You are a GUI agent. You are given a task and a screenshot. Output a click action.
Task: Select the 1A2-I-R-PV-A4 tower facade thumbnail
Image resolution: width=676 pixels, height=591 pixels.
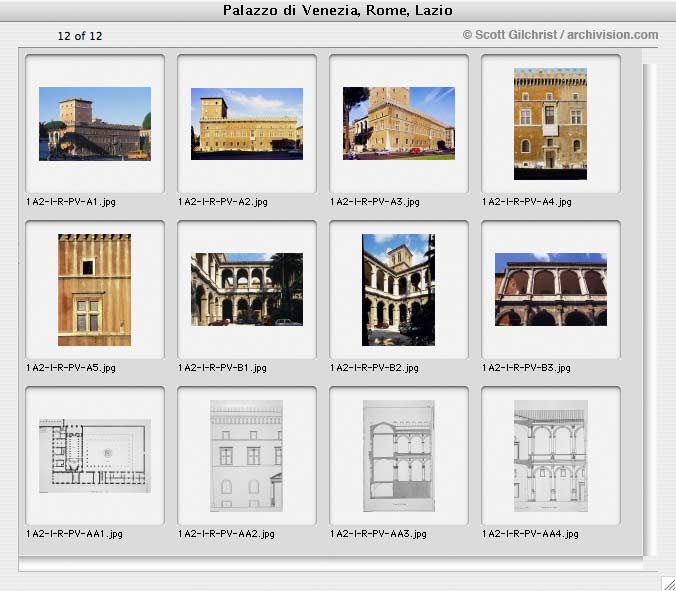550,124
